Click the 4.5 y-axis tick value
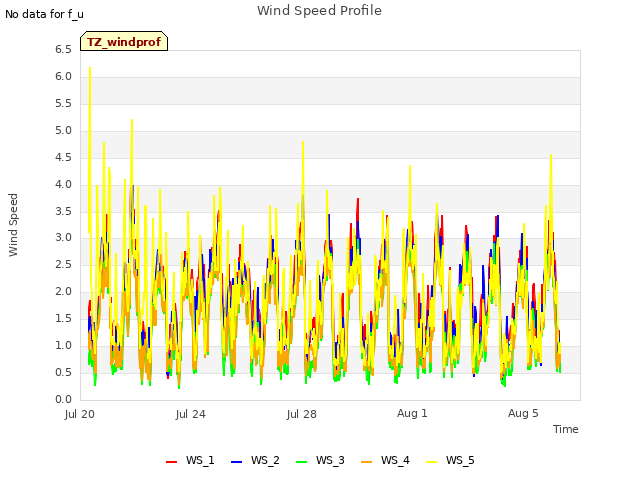Screen dimensions: 640x480 63,158
